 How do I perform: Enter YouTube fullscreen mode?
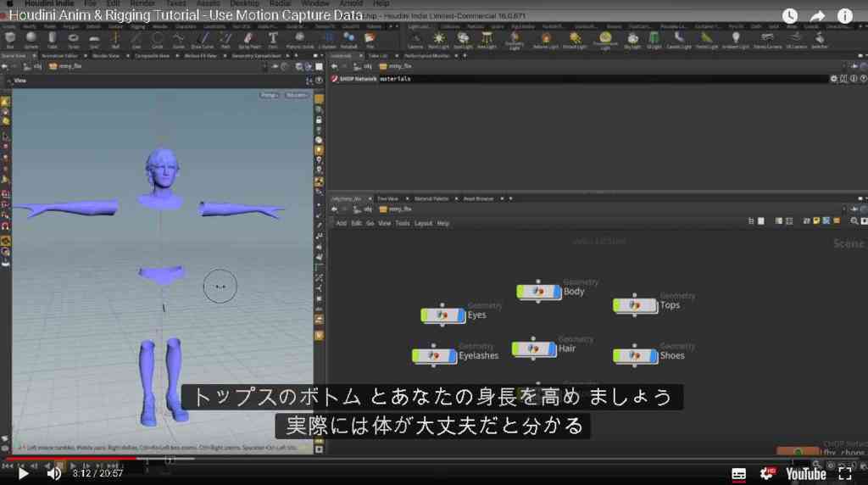point(845,473)
